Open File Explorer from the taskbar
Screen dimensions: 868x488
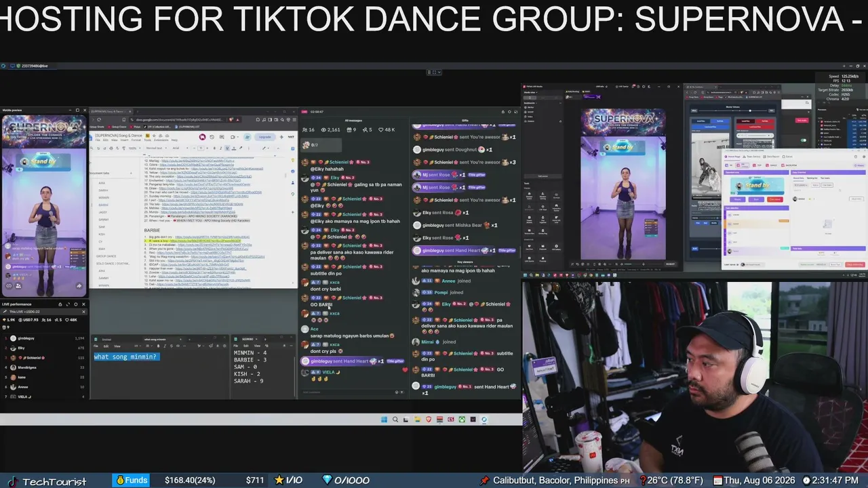417,420
